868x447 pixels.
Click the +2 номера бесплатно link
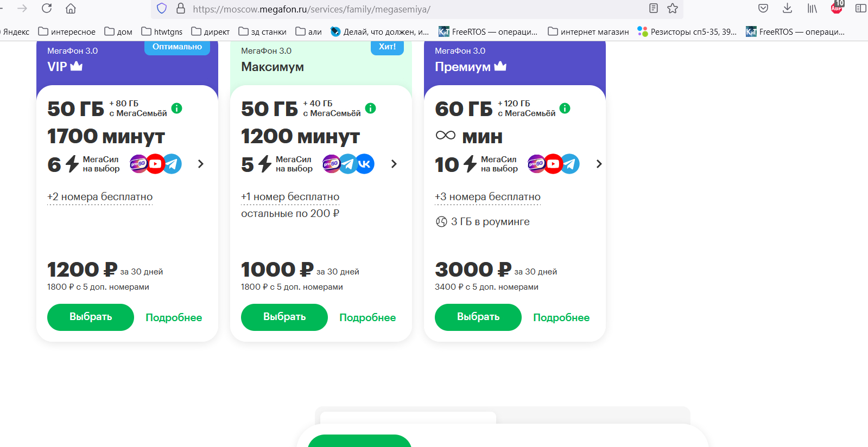pos(100,197)
